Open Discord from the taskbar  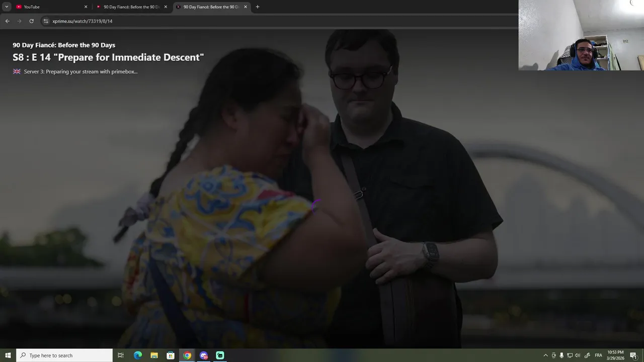click(x=204, y=355)
